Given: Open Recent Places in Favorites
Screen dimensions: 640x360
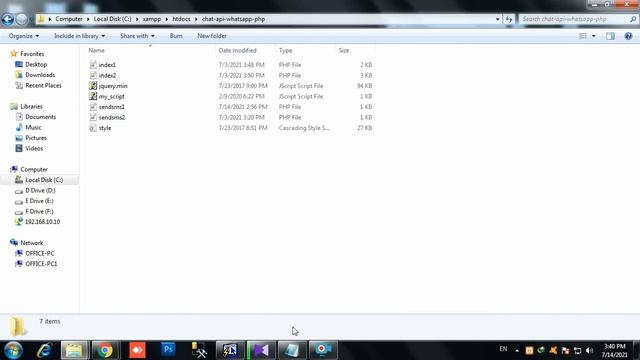Looking at the screenshot, I should point(43,85).
